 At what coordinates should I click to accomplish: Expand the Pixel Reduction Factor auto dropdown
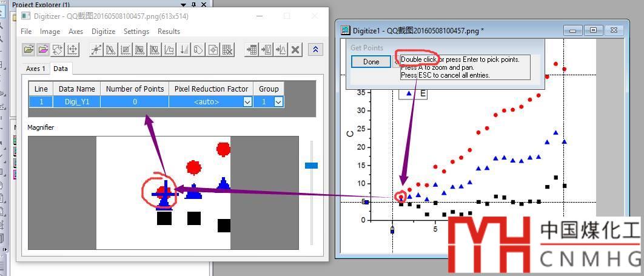click(247, 102)
